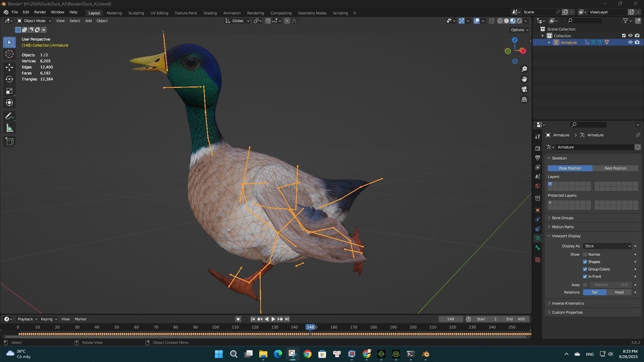This screenshot has width=644, height=362.
Task: Open the World properties tab
Action: pyautogui.click(x=538, y=186)
